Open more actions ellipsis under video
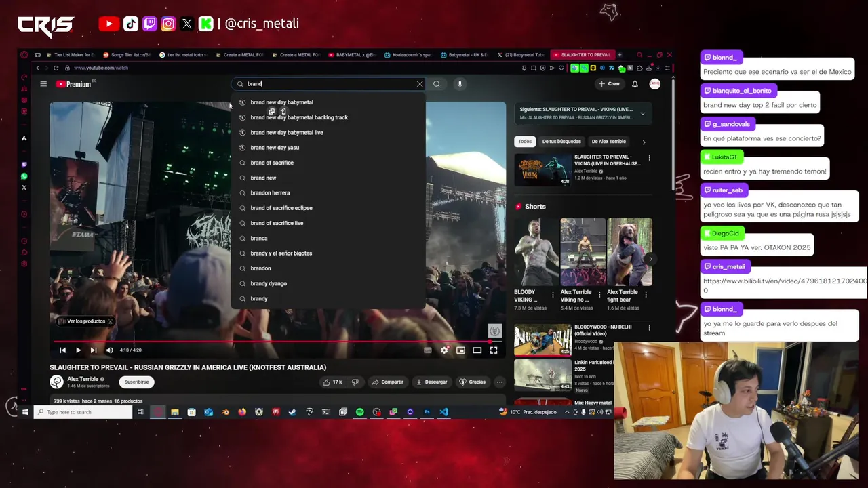 pyautogui.click(x=500, y=382)
